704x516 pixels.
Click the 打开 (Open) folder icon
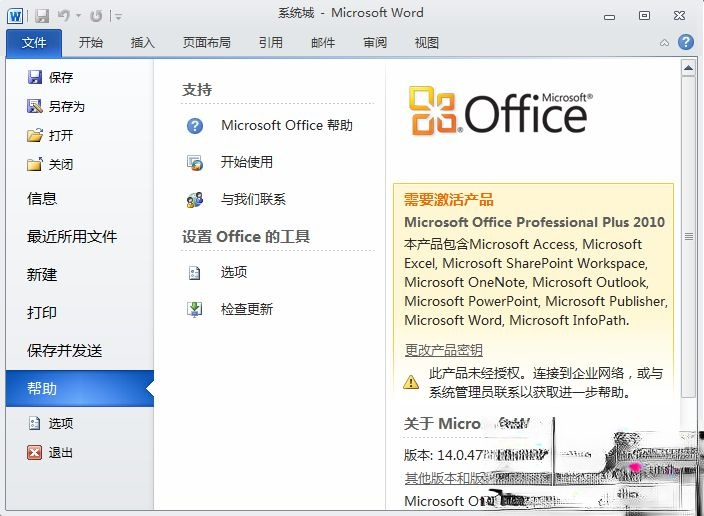35,135
